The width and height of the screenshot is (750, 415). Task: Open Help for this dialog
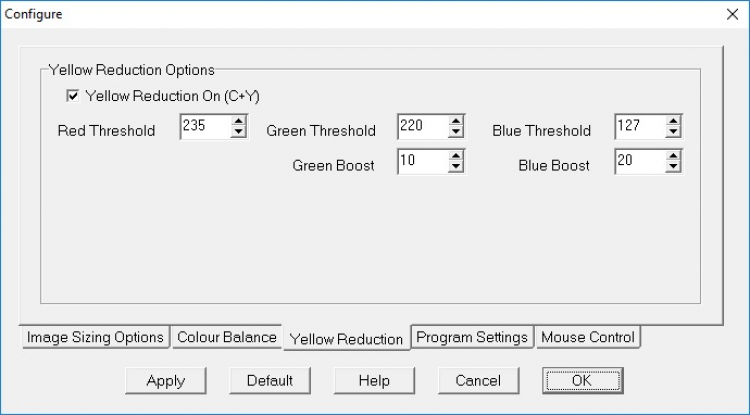pyautogui.click(x=373, y=380)
